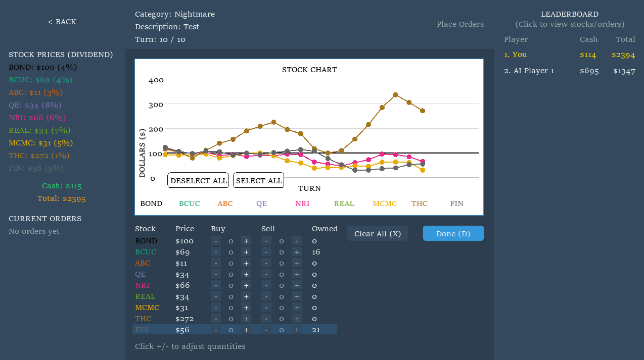The width and height of the screenshot is (644, 360).
Task: Increase REAL buy quantity with plus
Action: click(x=246, y=296)
